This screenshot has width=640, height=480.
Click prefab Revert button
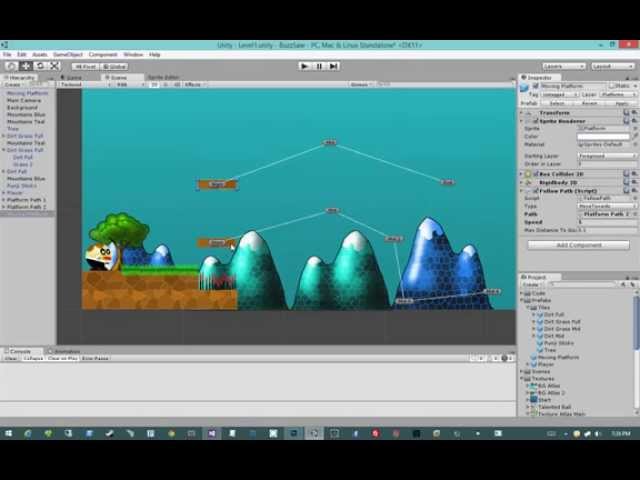pyautogui.click(x=589, y=104)
